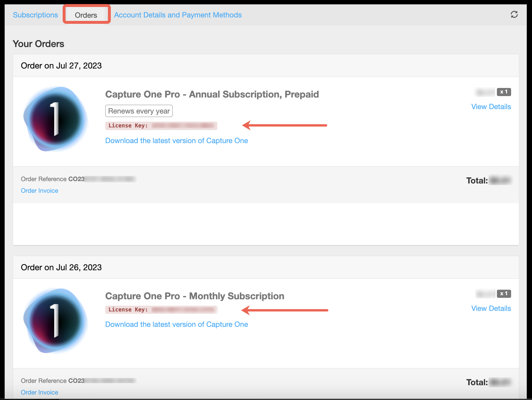This screenshot has height=400, width=532.
Task: Click Capture One Pro Monthly Subscription title
Action: coord(195,296)
